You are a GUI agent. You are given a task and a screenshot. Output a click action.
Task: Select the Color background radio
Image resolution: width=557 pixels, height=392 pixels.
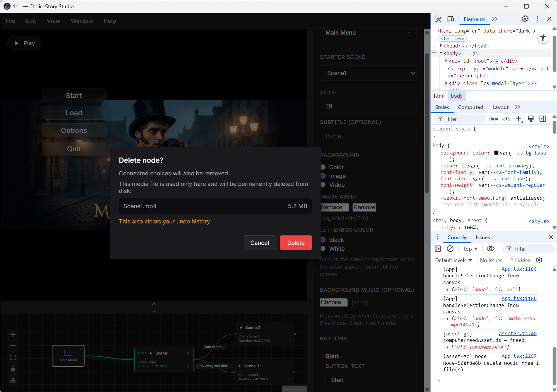323,167
